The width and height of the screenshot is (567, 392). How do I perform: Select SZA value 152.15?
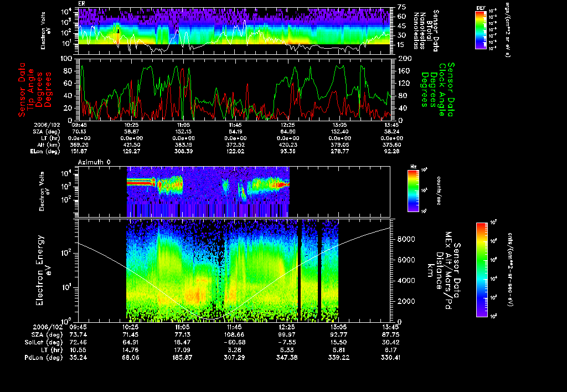(183, 132)
